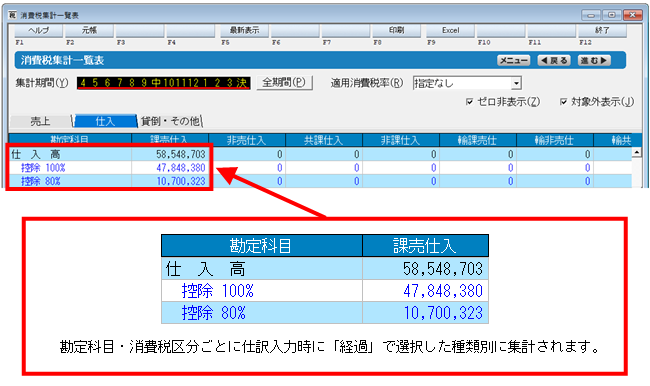Open the 適用消費税率 dropdown arrow
Image resolution: width=650 pixels, height=386 pixels.
tap(516, 83)
